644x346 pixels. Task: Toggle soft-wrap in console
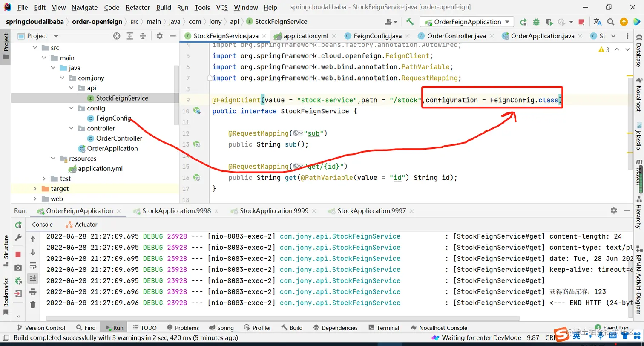click(33, 266)
